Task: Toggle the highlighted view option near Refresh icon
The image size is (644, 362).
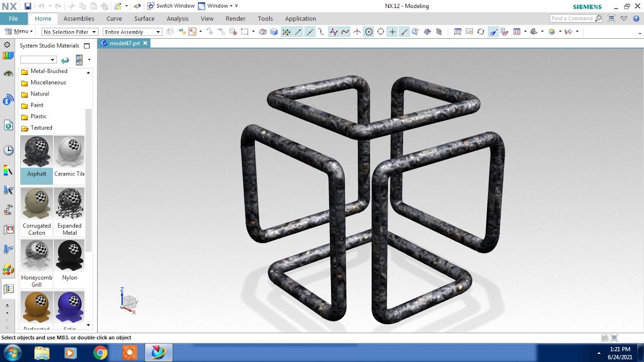Action: [x=493, y=32]
